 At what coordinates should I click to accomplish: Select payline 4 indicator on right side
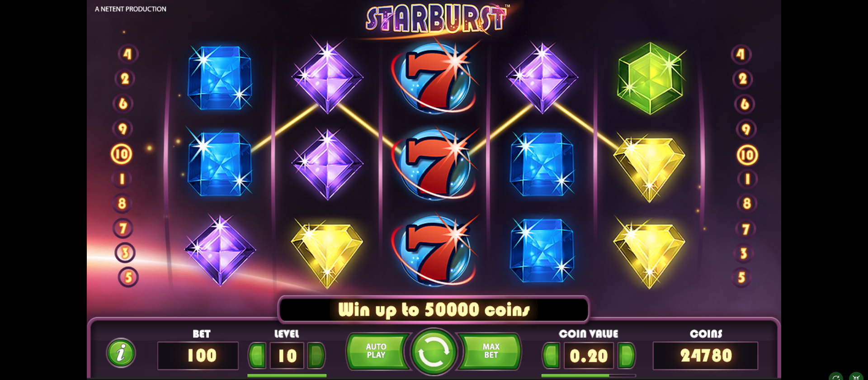click(741, 54)
